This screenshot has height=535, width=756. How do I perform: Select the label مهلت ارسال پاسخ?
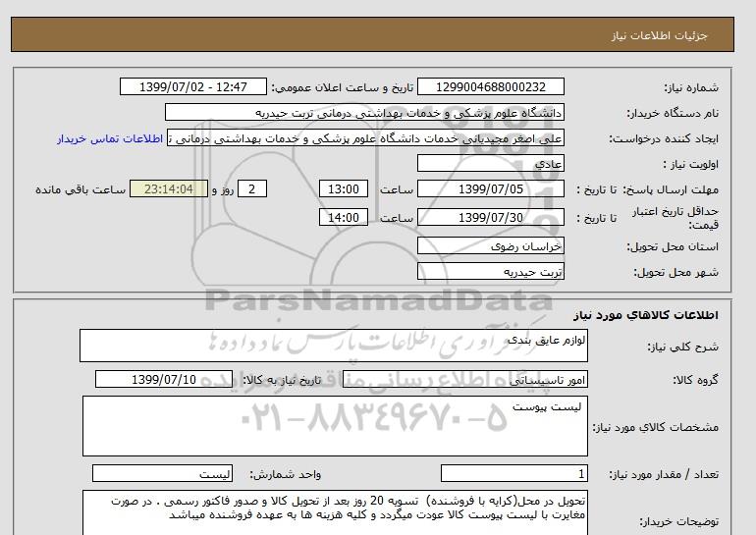point(672,189)
